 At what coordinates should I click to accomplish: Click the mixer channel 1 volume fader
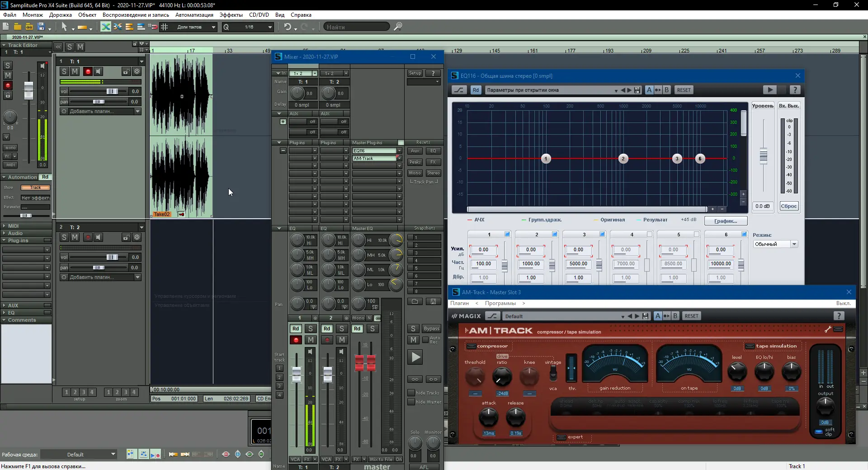pyautogui.click(x=297, y=374)
